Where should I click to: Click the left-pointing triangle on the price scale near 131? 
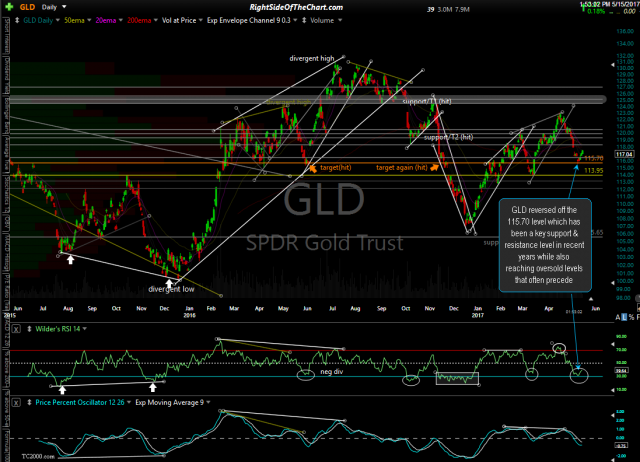point(612,64)
